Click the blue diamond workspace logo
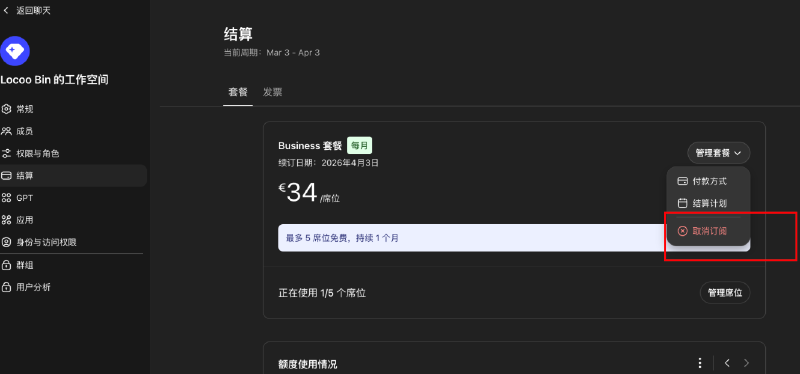 (15, 51)
